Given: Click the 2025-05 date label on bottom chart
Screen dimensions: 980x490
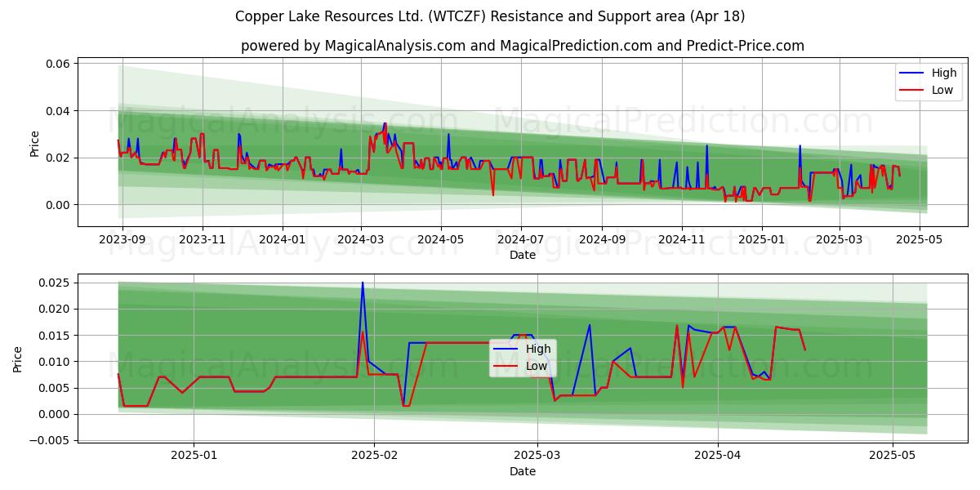Looking at the screenshot, I should click(x=893, y=456).
